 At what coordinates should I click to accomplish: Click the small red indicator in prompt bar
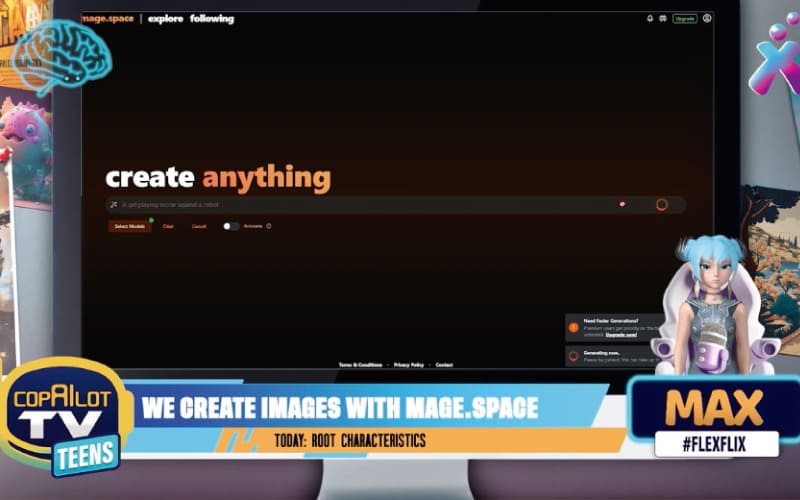[x=622, y=204]
